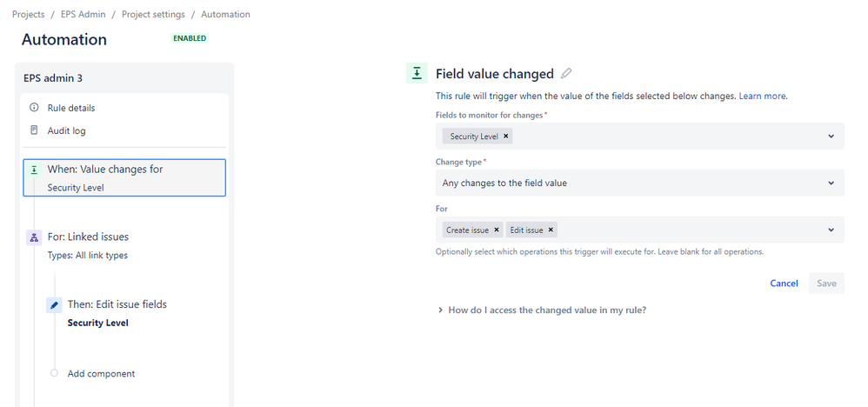Click the Save button
868x407 pixels.
click(x=826, y=283)
